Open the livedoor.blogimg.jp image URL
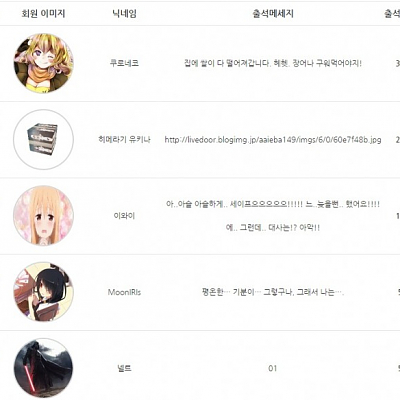Screen dimensions: 400x400 [x=273, y=140]
